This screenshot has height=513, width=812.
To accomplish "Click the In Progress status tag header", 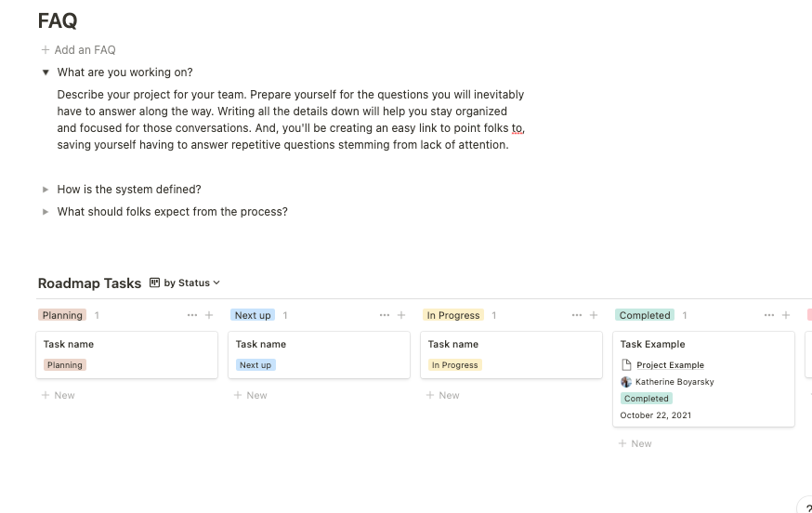I will coord(452,315).
